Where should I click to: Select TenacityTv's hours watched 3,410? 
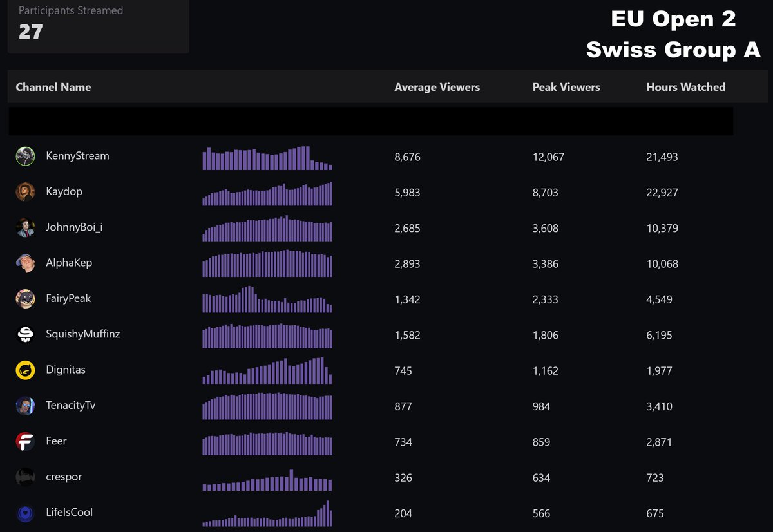click(x=660, y=406)
